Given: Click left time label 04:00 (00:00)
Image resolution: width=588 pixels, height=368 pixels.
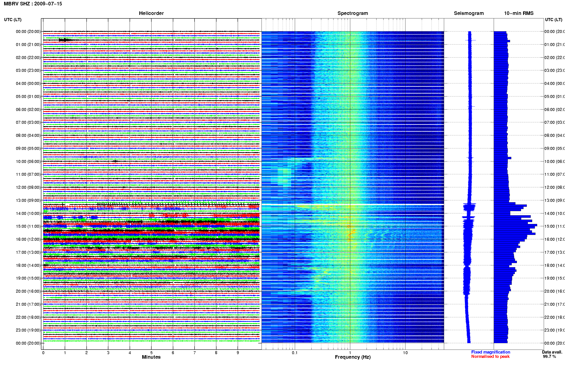Looking at the screenshot, I should tap(28, 83).
